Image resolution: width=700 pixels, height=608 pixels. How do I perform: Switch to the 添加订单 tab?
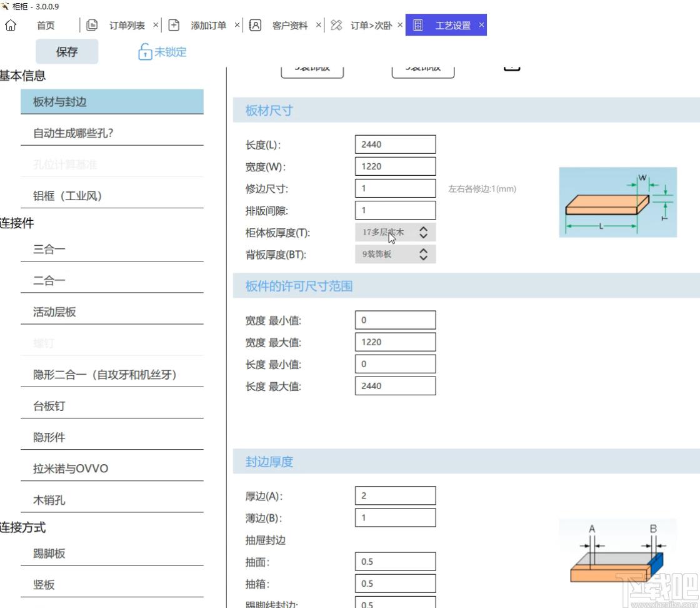click(209, 26)
